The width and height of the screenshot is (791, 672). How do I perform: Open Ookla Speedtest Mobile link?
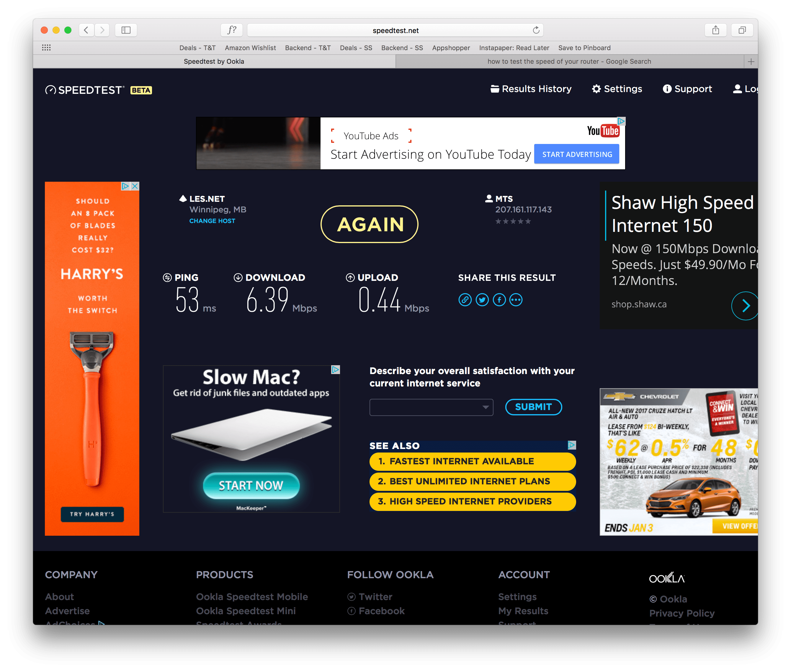[x=252, y=596]
